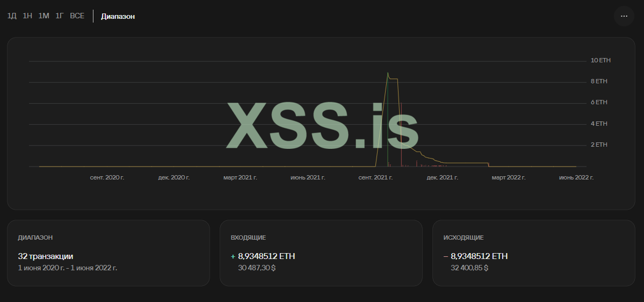Click the 32 транзакции count
The width and height of the screenshot is (644, 302).
point(46,256)
